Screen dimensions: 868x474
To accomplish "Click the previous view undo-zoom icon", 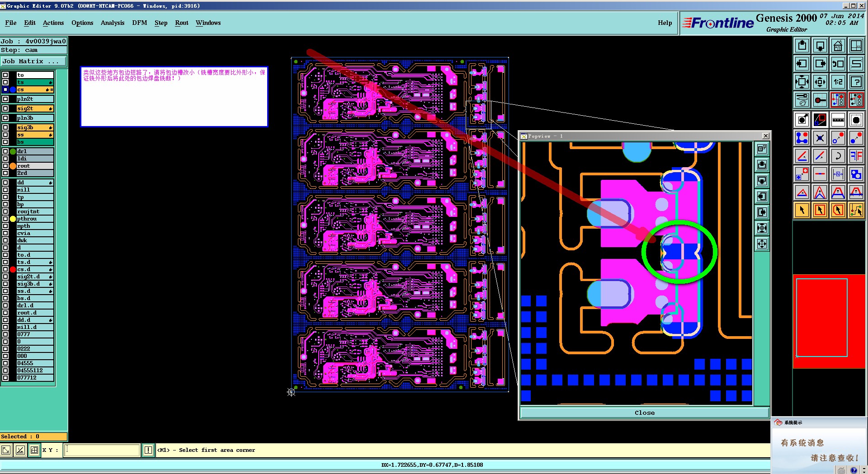I will [x=838, y=64].
